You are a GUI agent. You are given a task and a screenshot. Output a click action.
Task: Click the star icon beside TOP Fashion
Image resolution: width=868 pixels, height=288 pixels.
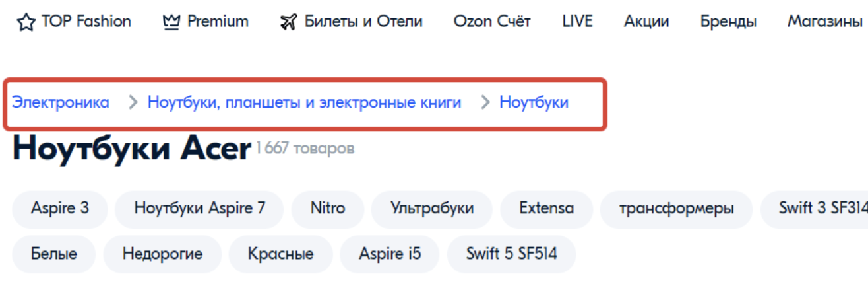click(26, 22)
